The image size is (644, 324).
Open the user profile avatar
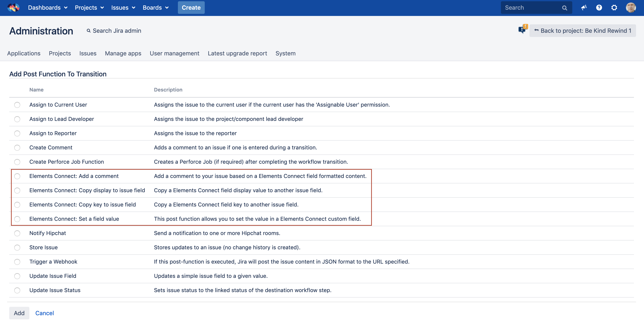coord(631,8)
